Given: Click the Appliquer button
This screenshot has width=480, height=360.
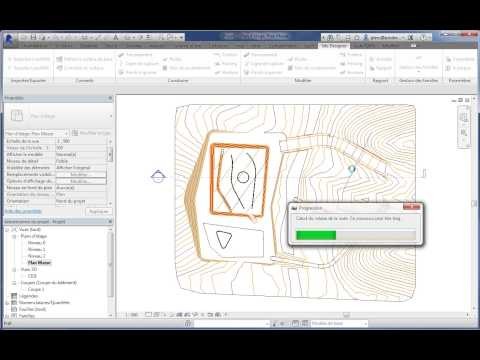Looking at the screenshot, I should coord(99,211).
